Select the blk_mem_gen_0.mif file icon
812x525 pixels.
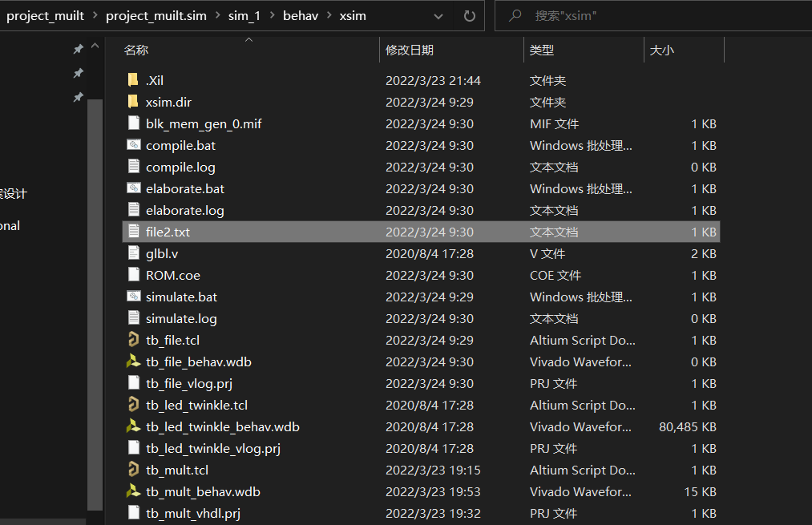(133, 123)
